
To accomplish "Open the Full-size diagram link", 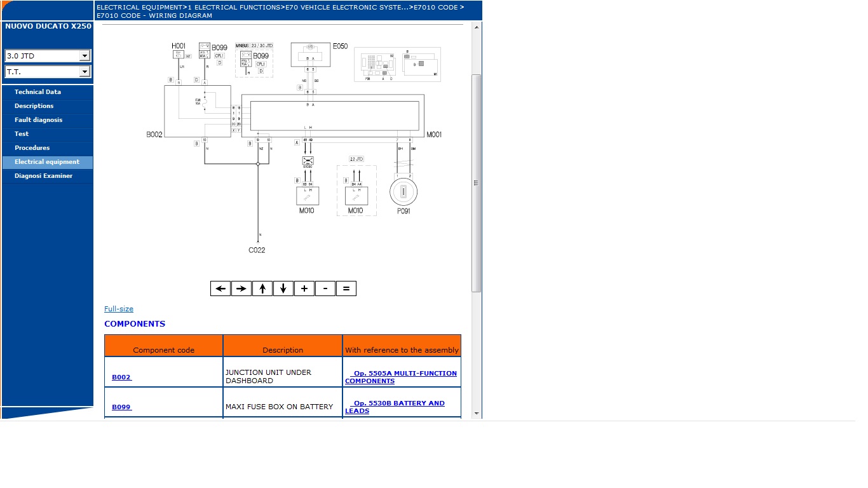I will (x=119, y=309).
